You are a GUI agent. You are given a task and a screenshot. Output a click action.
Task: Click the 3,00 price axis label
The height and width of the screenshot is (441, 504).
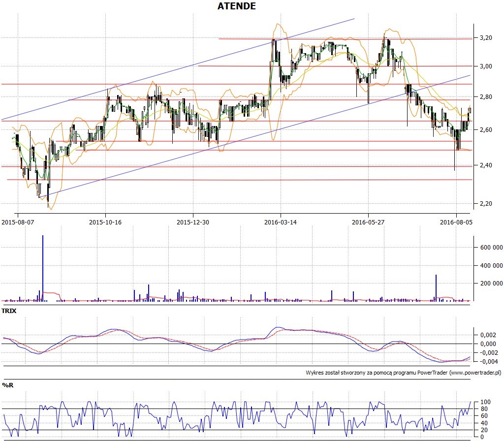(486, 66)
